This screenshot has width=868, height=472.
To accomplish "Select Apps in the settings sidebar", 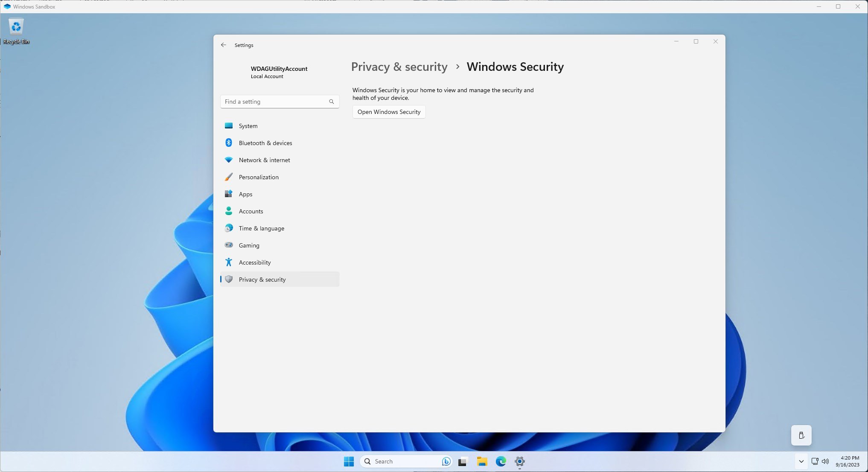I will click(x=280, y=194).
